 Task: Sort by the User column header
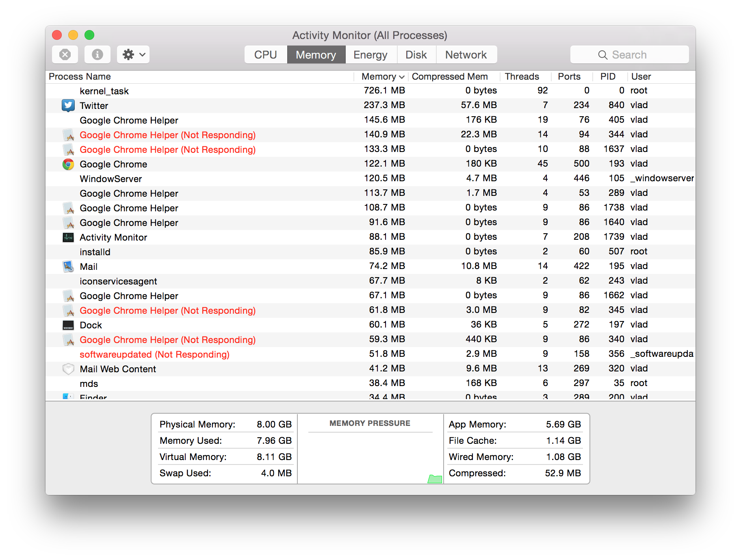point(661,76)
